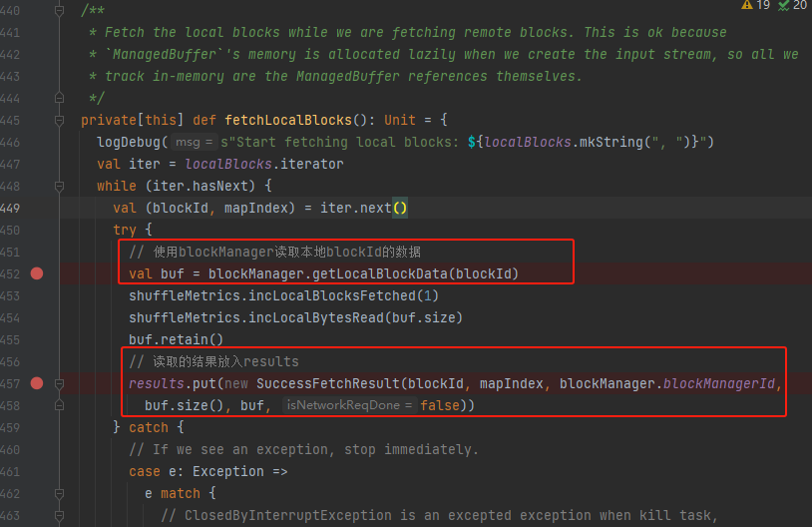The width and height of the screenshot is (812, 527).
Task: Click the 'match' keyword on line 462
Action: click(x=181, y=493)
